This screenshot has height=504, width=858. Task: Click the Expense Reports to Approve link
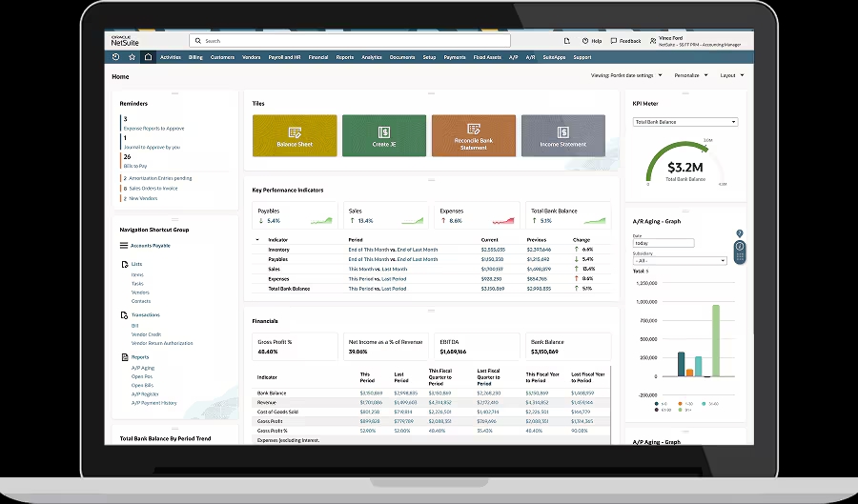pyautogui.click(x=153, y=128)
